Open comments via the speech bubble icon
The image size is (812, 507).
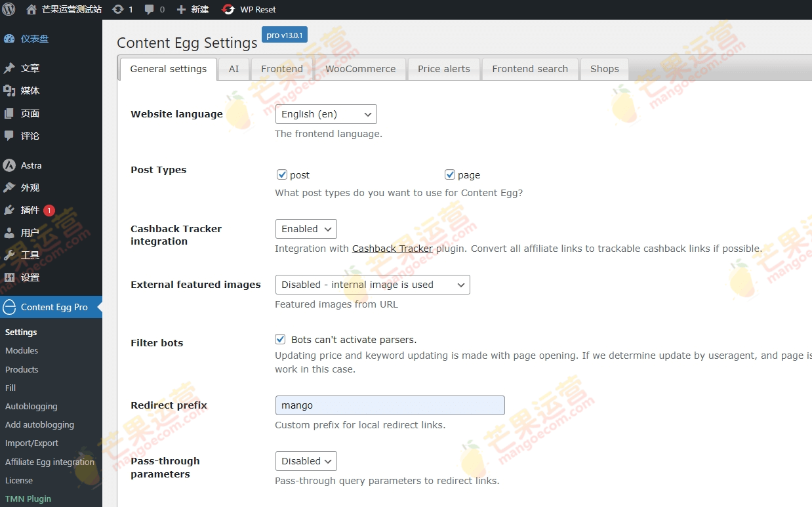tap(148, 9)
